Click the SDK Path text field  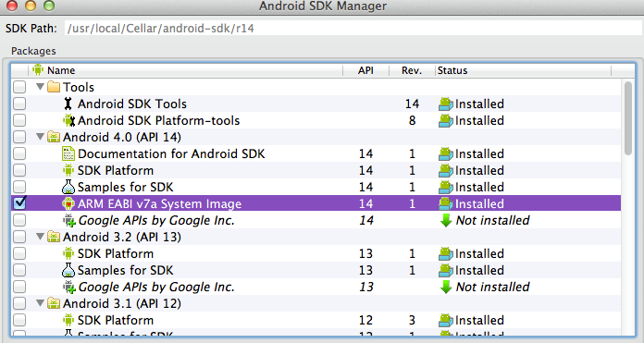point(353,29)
